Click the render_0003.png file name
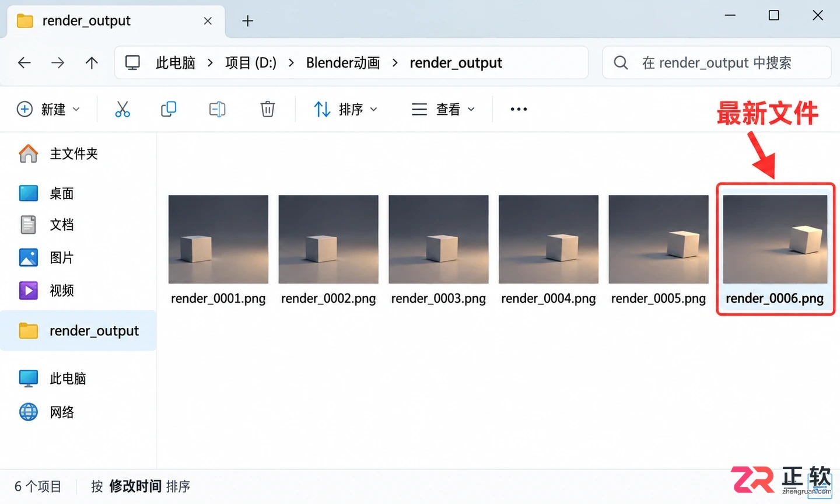This screenshot has height=504, width=840. 439,299
